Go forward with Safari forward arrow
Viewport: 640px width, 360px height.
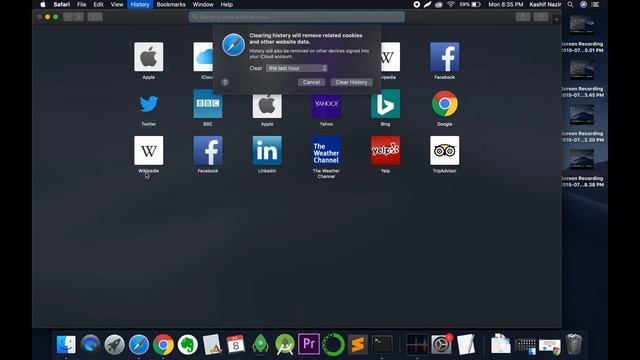pos(79,17)
